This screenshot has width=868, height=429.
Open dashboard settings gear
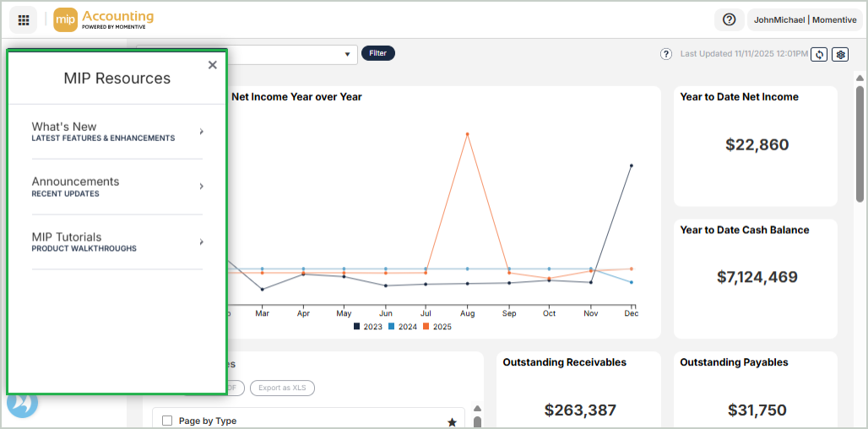(x=840, y=54)
